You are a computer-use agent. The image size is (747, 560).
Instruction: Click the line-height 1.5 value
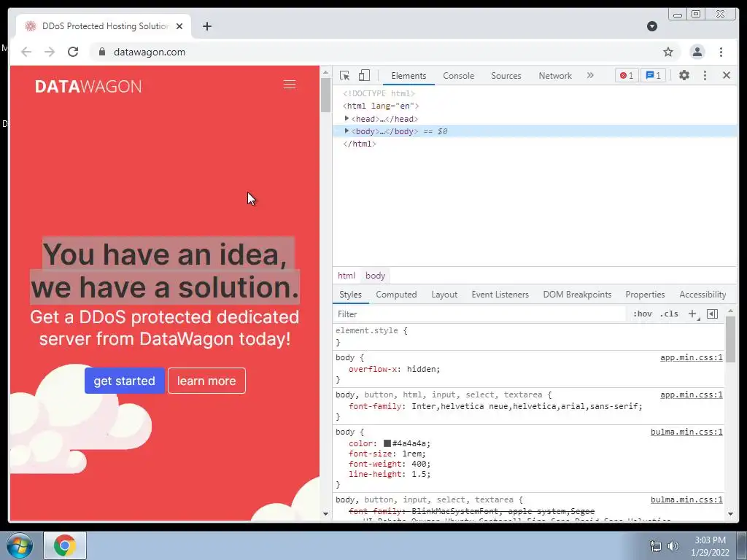click(419, 474)
